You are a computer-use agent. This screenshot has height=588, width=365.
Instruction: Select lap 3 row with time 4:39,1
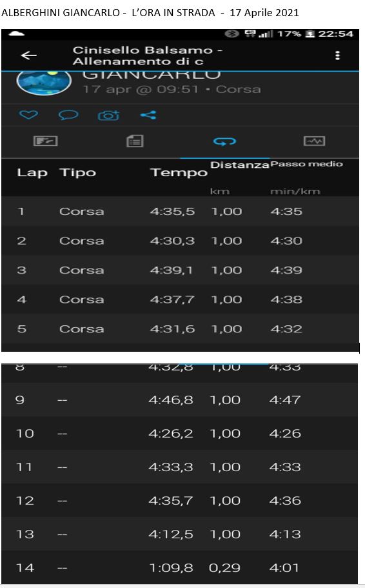point(181,270)
